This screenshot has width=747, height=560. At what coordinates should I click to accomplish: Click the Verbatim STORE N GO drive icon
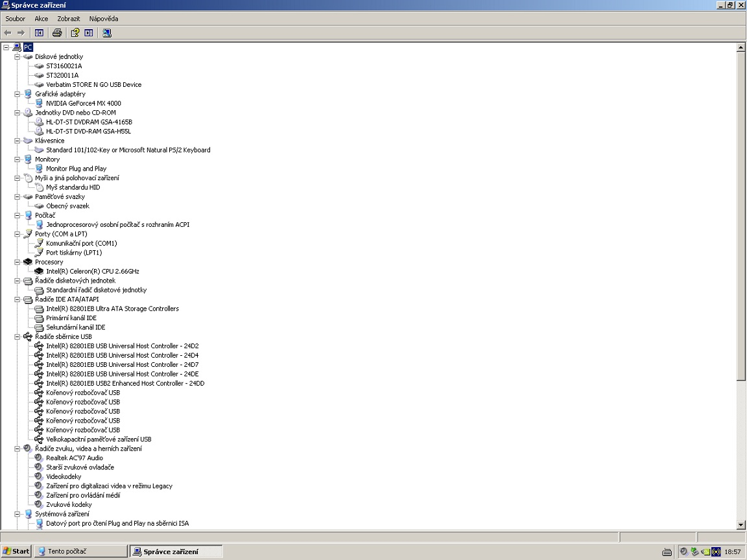click(x=39, y=85)
